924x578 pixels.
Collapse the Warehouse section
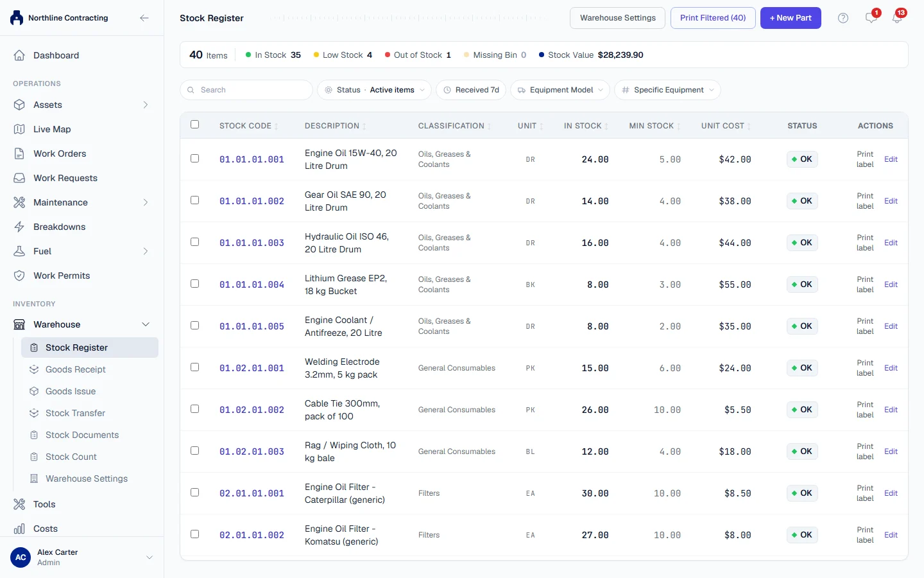(x=146, y=324)
